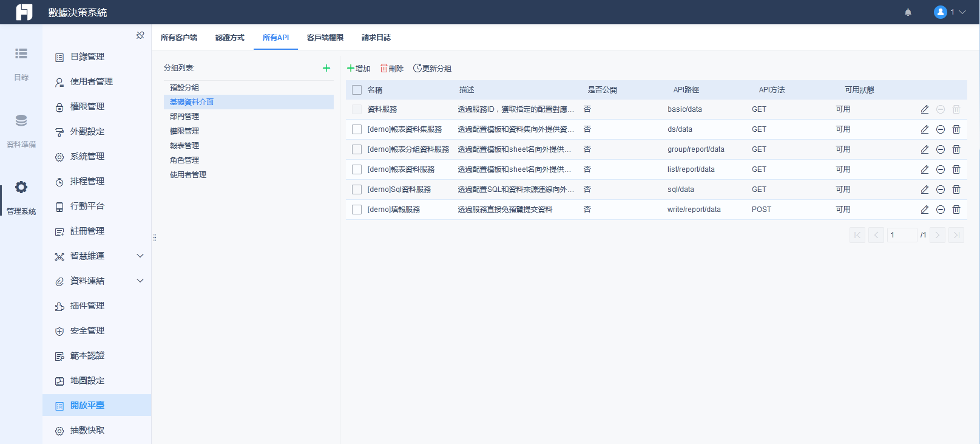Select the 角色管理 group
The image size is (980, 444).
249,160
